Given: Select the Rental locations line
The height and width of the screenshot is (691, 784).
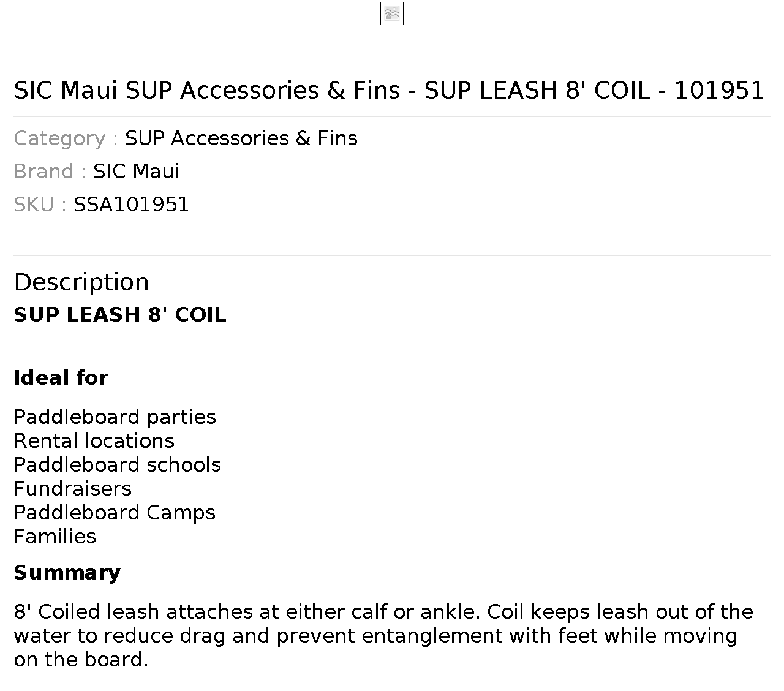Looking at the screenshot, I should click(94, 441).
